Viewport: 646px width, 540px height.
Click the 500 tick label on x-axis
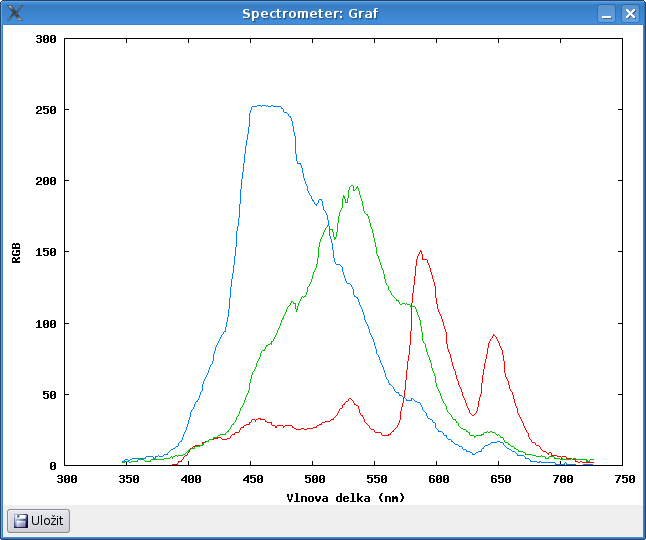pos(313,480)
